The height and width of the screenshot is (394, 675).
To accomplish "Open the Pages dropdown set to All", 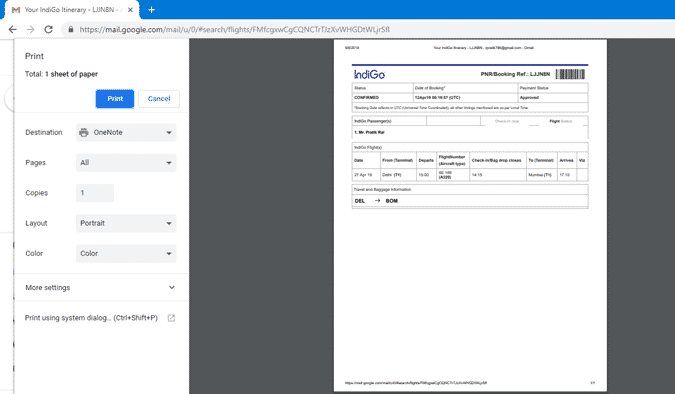I will tap(126, 163).
